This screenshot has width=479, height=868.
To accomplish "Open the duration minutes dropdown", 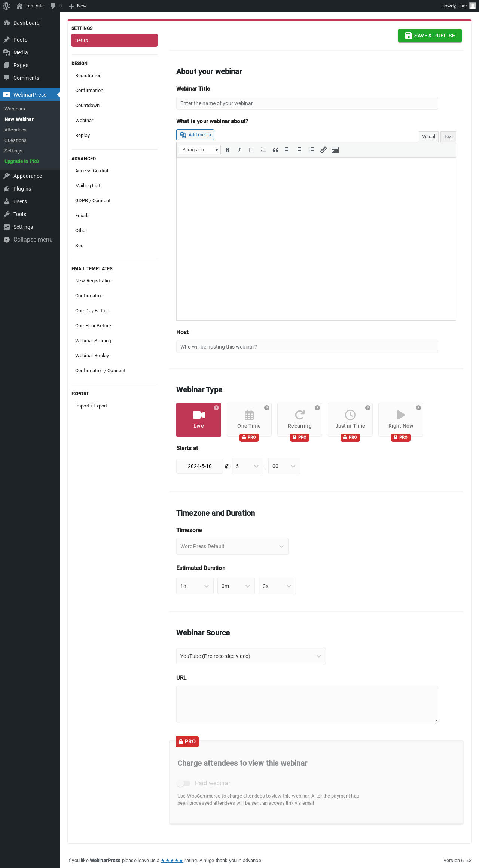I will point(236,586).
